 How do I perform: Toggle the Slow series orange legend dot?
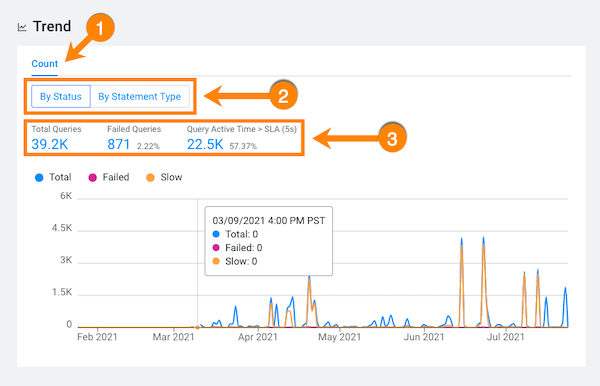point(150,178)
